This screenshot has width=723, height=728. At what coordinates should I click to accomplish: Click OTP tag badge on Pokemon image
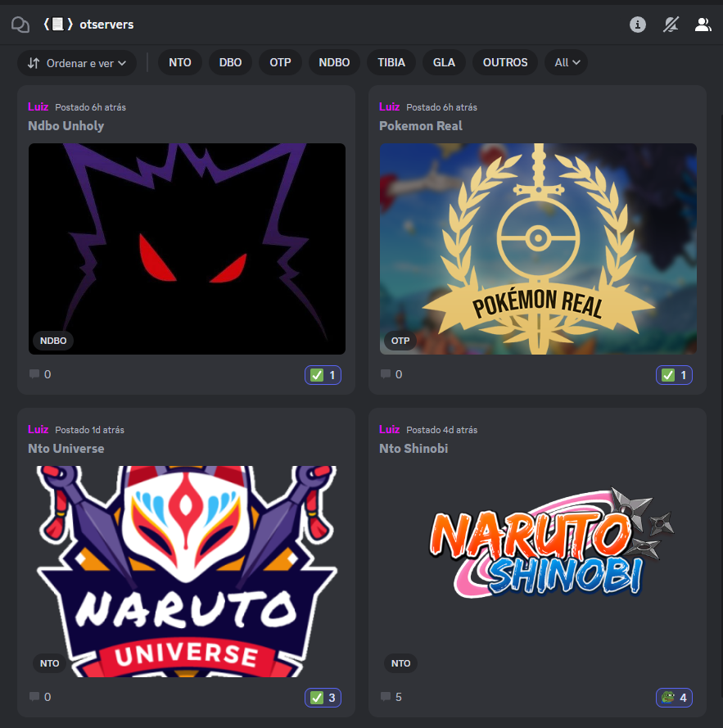pos(400,341)
